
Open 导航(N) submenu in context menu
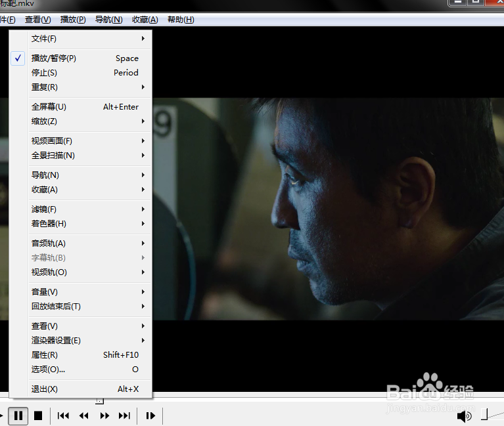[x=80, y=175]
